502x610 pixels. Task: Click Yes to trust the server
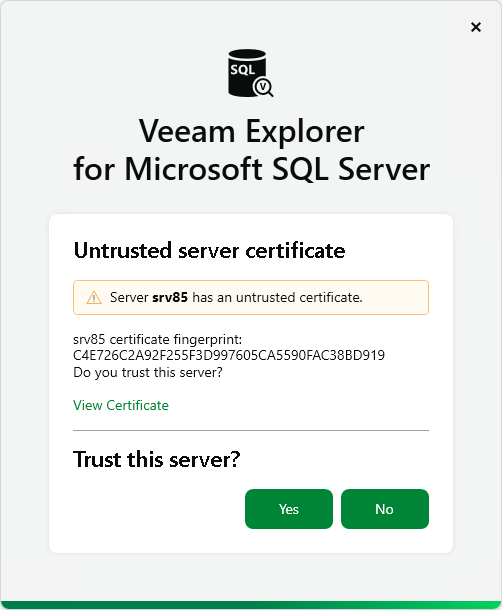(x=289, y=509)
